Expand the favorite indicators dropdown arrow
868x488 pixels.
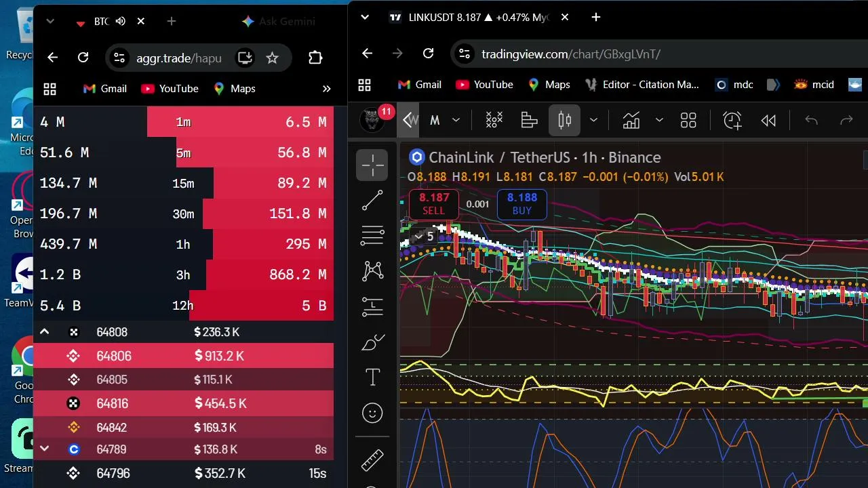coord(658,121)
